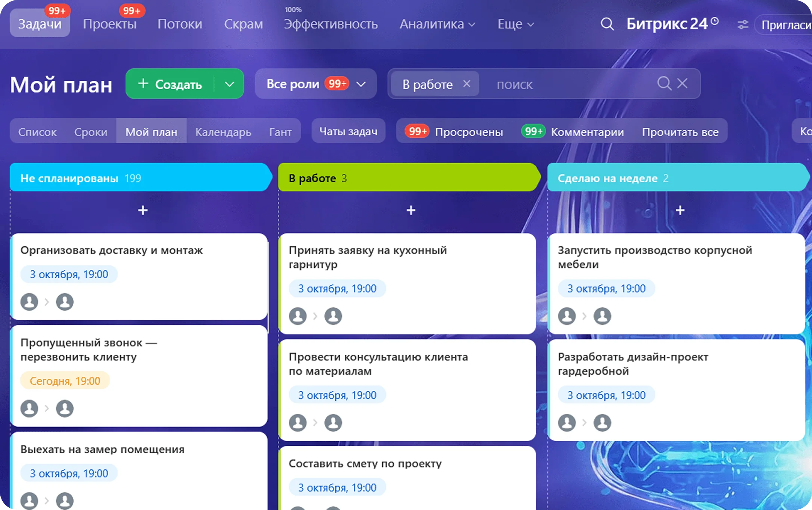The image size is (812, 510).
Task: Switch to Гант view tab
Action: pos(280,132)
